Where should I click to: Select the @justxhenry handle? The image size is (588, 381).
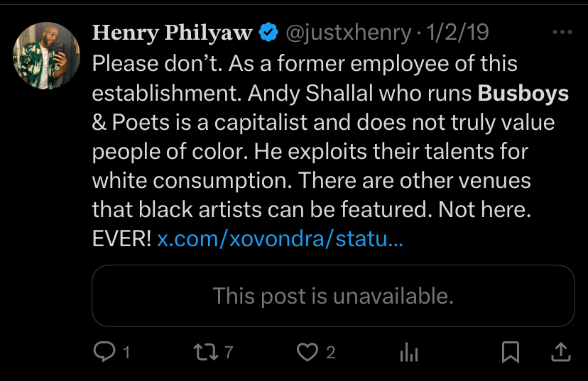point(349,33)
